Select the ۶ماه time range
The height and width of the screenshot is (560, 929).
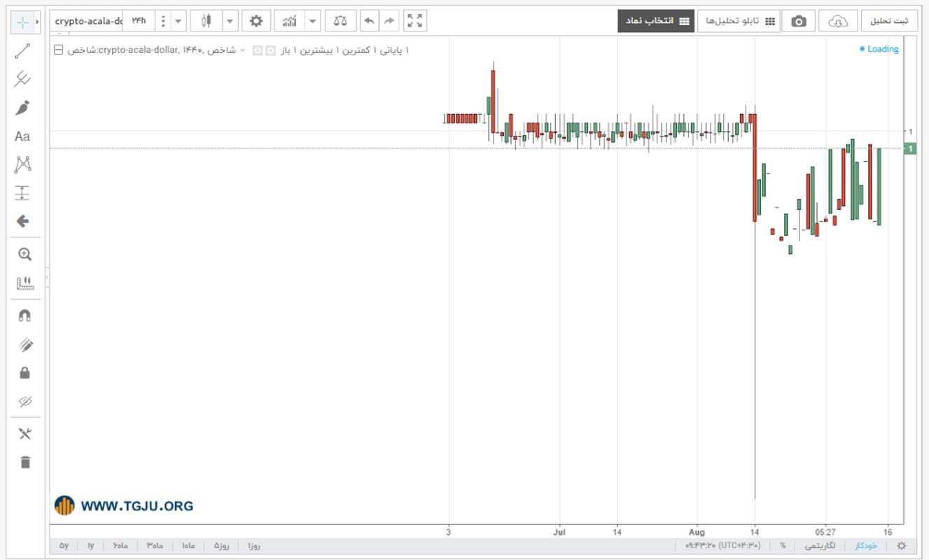coord(120,546)
